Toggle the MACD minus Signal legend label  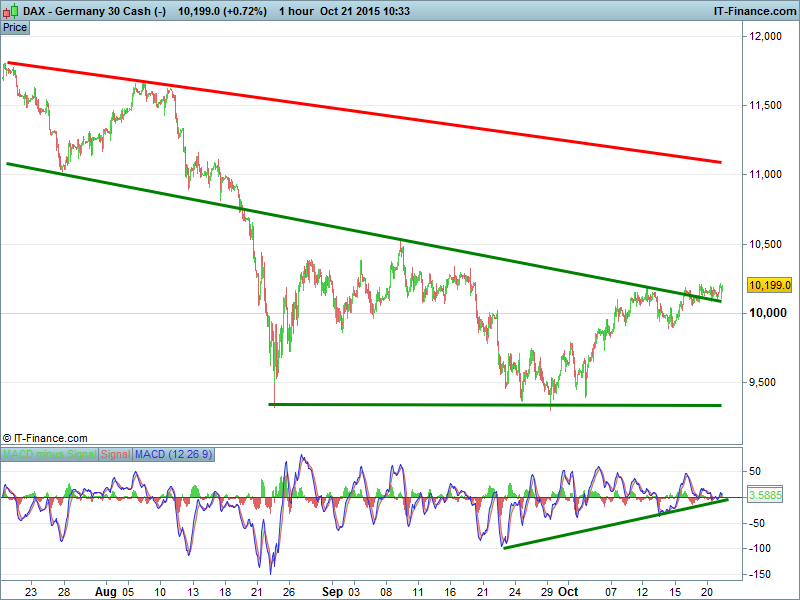coord(50,455)
